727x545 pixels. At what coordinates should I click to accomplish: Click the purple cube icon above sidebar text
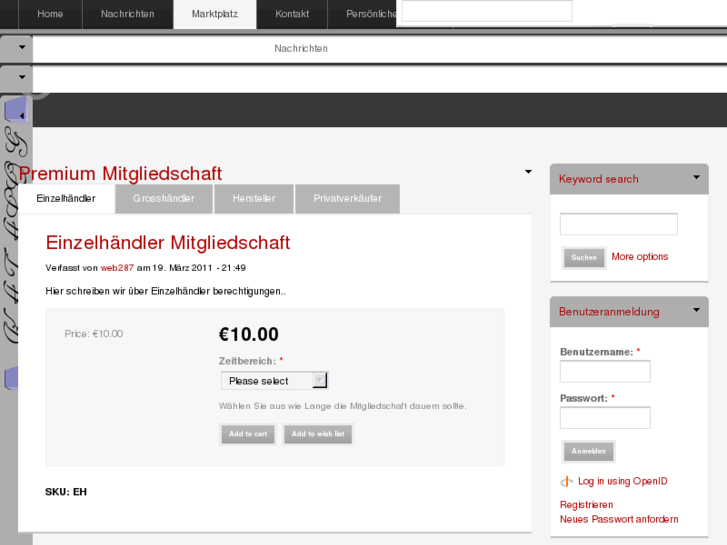click(15, 109)
